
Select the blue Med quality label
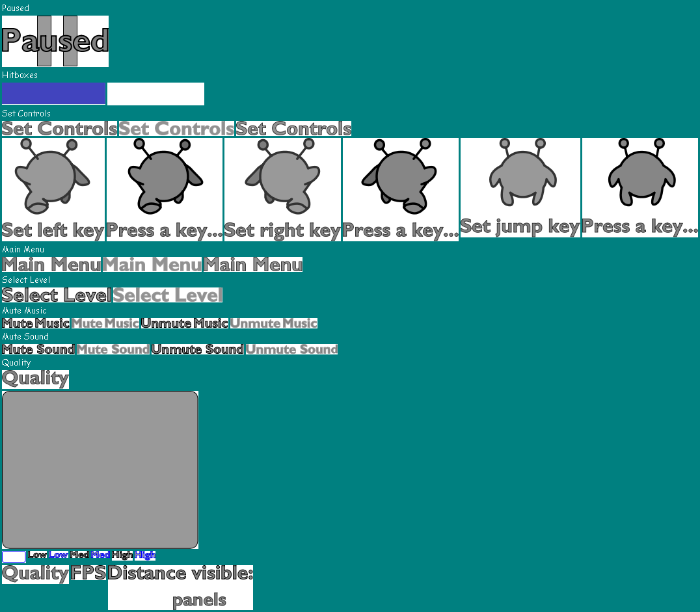(100, 555)
